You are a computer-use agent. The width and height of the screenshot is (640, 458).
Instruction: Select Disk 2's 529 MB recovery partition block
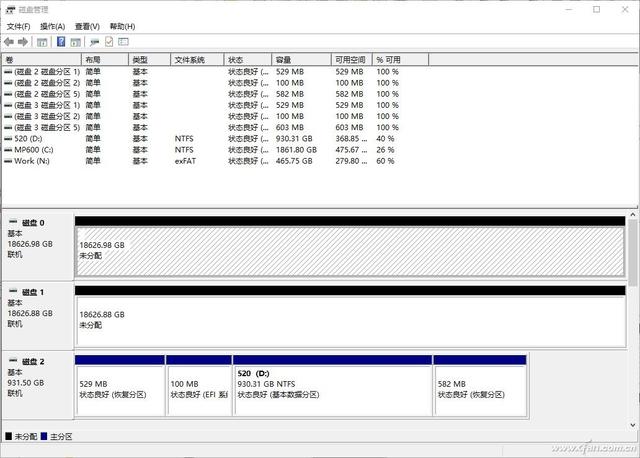pyautogui.click(x=120, y=390)
